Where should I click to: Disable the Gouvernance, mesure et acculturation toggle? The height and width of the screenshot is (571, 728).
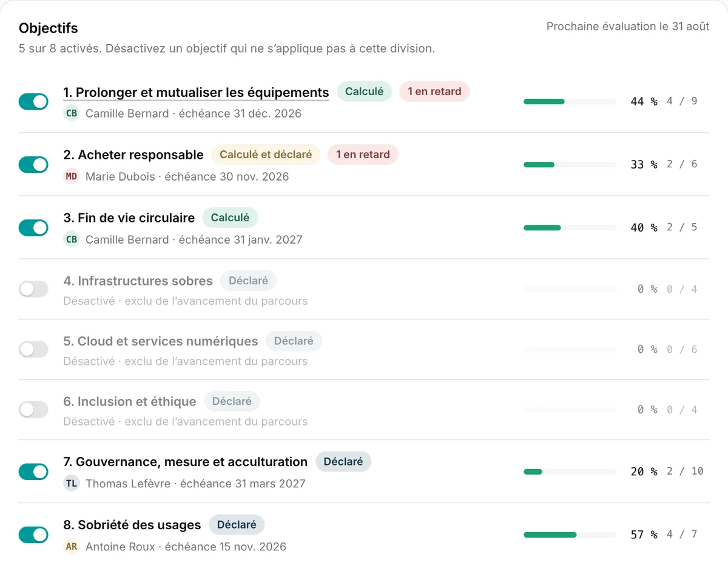[33, 472]
